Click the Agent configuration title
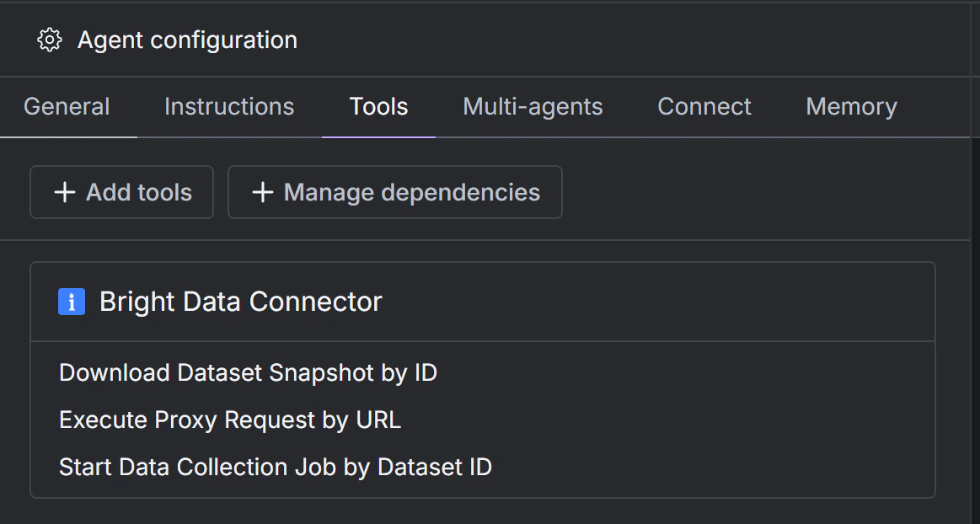The height and width of the screenshot is (524, 980). [187, 40]
